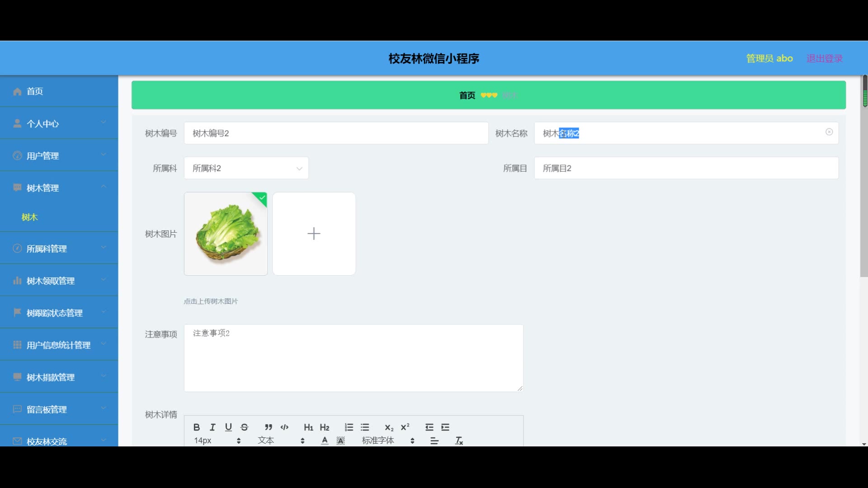Insert a blockquote in the editor

pos(269,427)
